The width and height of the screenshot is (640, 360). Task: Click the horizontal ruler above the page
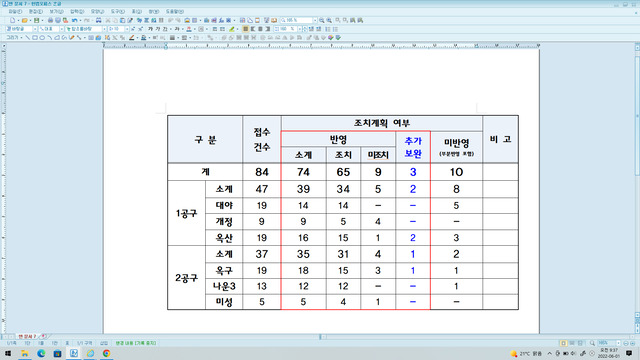click(321, 46)
